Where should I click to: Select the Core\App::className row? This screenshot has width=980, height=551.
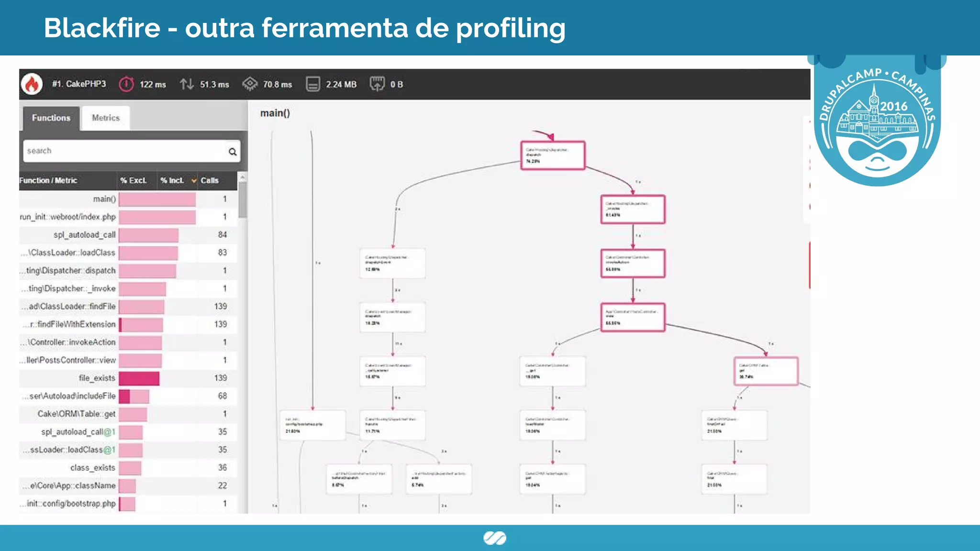tap(128, 486)
